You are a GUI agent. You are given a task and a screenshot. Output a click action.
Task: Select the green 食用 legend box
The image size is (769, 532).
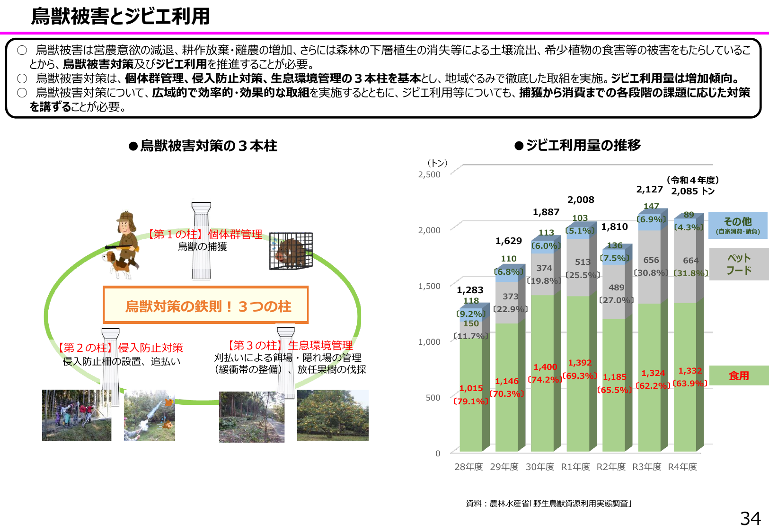[x=738, y=375]
